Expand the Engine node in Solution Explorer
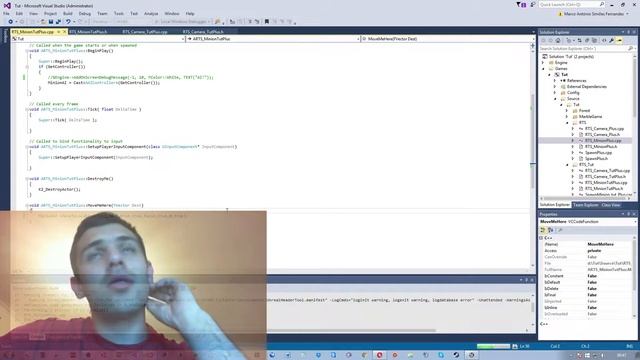The width and height of the screenshot is (640, 360). pos(543,63)
